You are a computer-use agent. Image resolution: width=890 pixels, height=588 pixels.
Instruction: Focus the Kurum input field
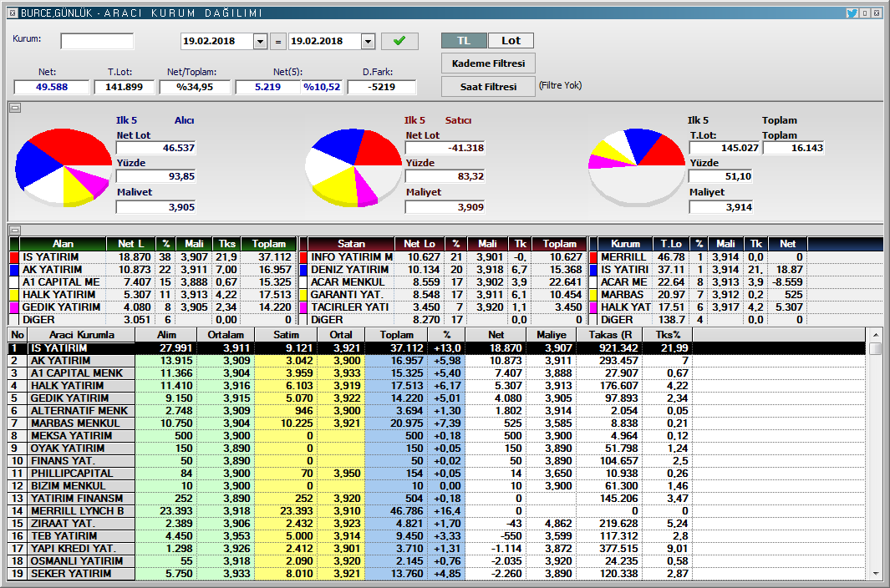97,41
